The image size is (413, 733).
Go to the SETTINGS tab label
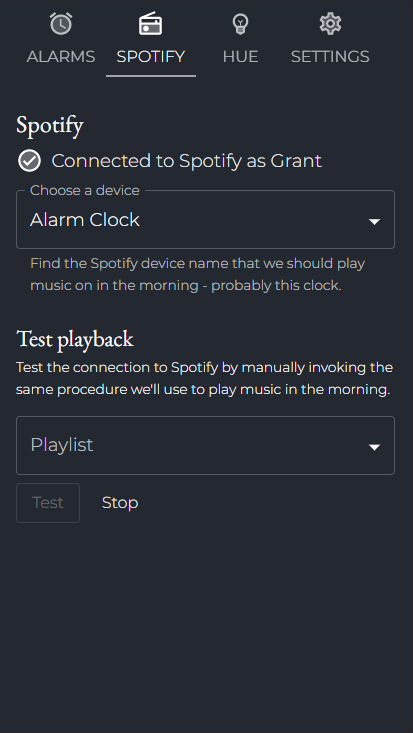330,57
